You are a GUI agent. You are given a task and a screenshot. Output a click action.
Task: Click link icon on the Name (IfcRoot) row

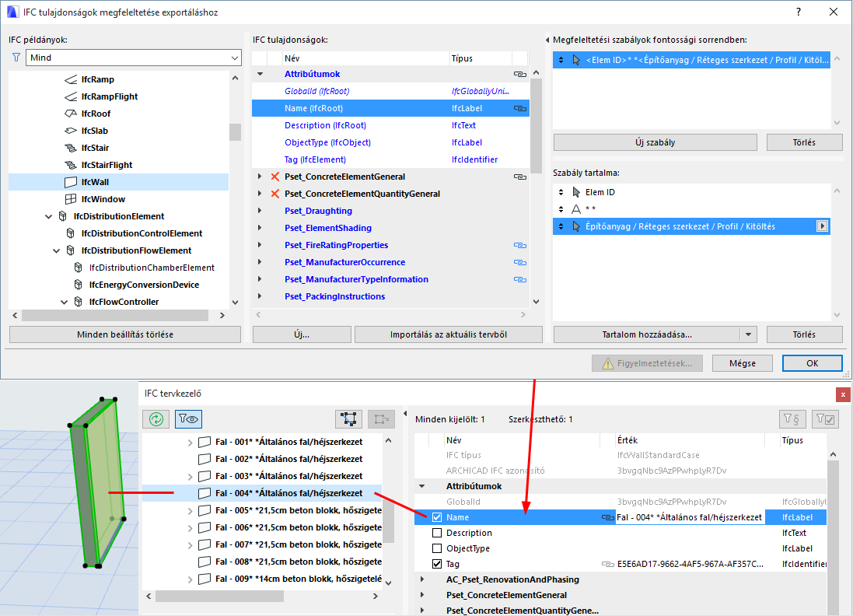coord(520,108)
